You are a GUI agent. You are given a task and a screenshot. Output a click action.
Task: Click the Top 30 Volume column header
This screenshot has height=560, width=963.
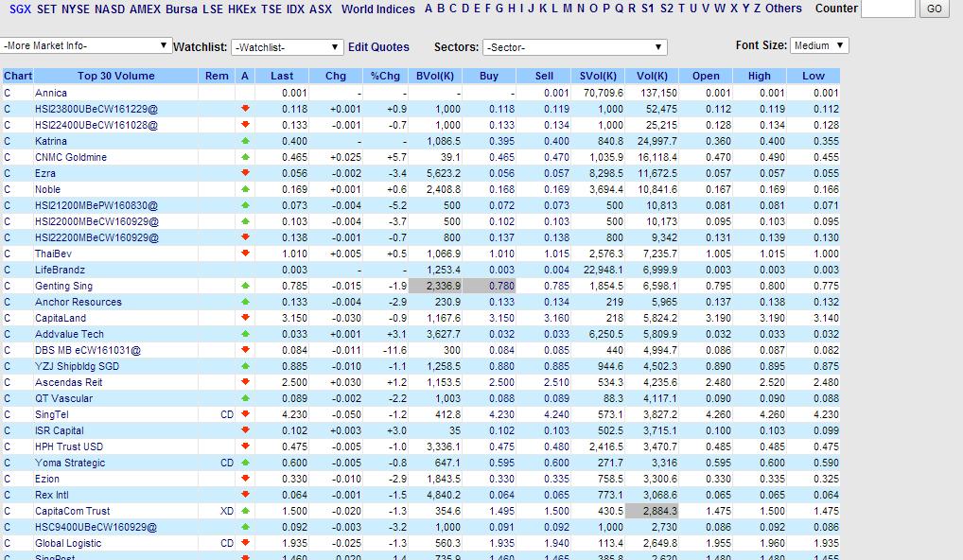[115, 76]
